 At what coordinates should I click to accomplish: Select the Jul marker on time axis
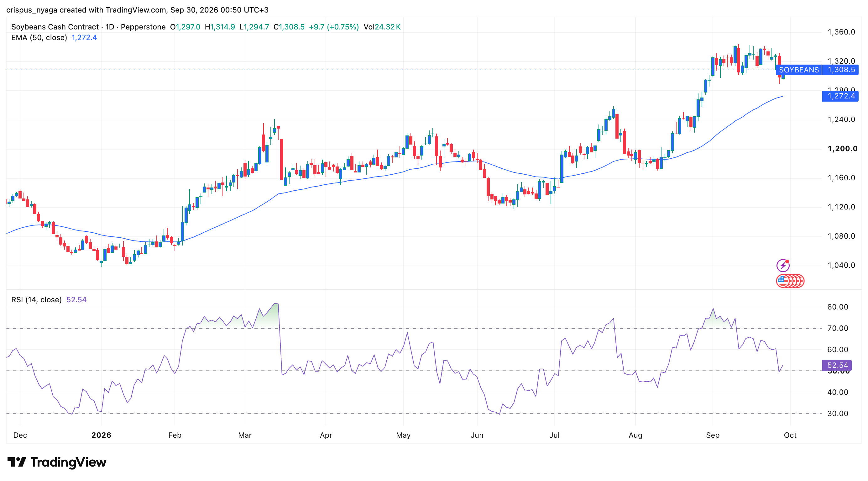point(554,435)
